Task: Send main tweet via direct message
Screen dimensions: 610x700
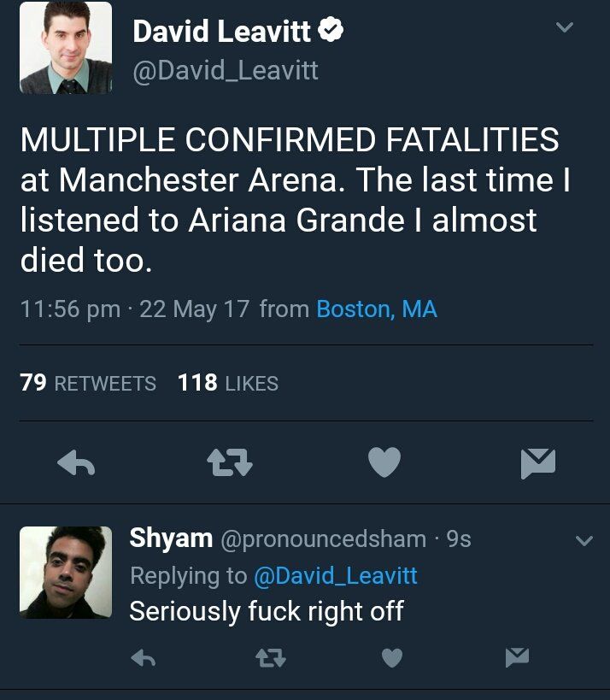Action: tap(538, 463)
